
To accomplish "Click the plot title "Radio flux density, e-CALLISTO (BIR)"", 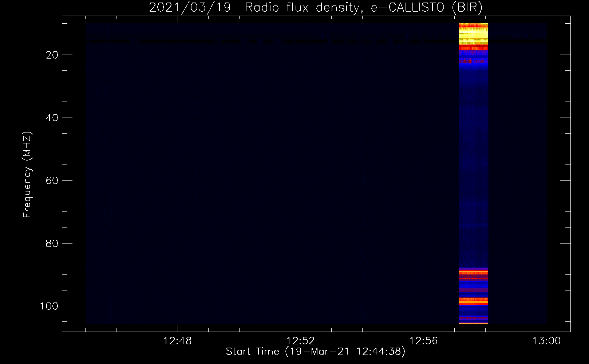I will click(363, 8).
